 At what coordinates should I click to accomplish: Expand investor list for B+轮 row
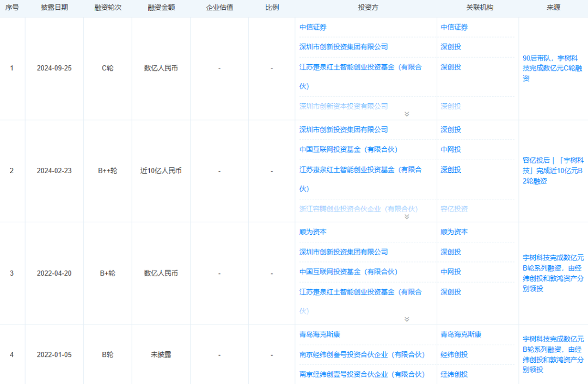[x=407, y=319]
